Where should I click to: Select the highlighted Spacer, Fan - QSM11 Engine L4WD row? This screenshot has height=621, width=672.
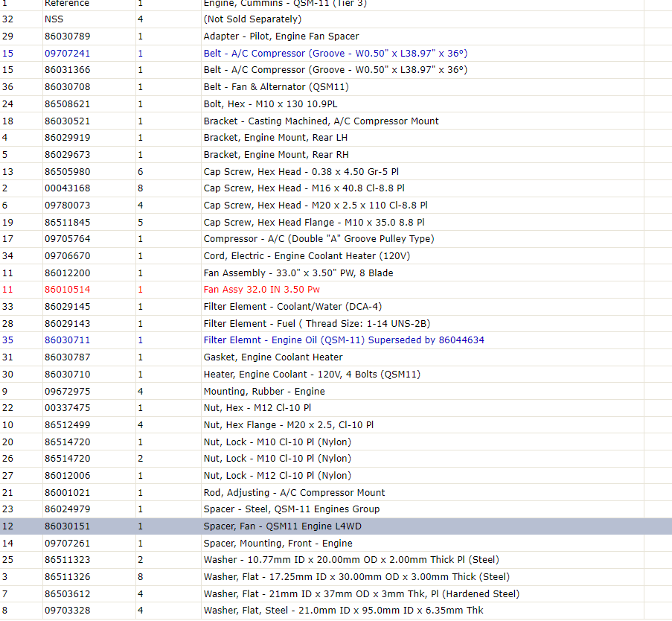[336, 526]
